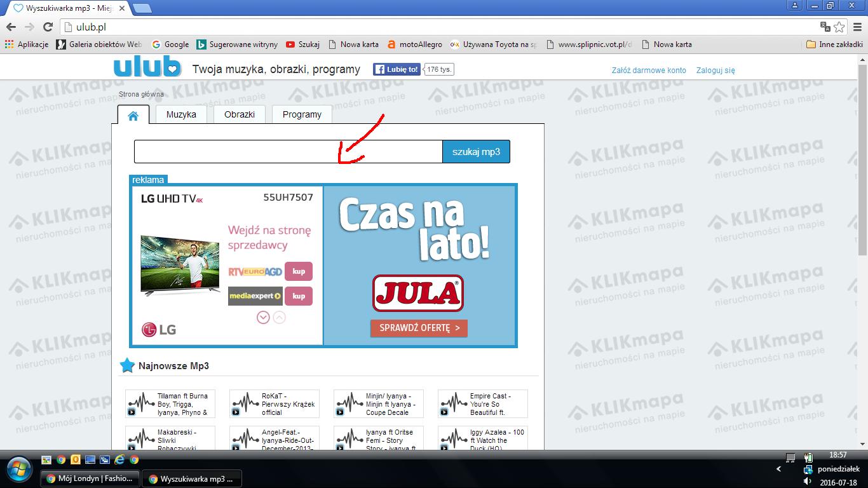The image size is (868, 488).
Task: Open a new browser tab
Action: (x=142, y=8)
